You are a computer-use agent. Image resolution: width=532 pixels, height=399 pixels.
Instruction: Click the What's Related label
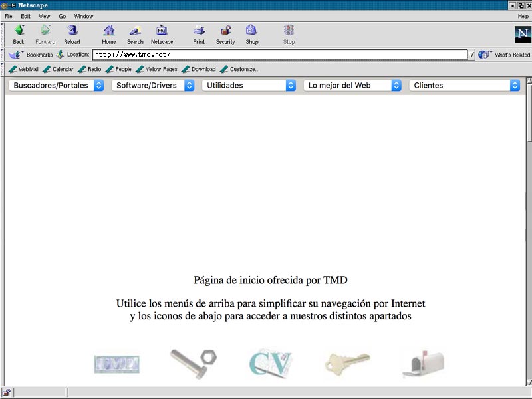(x=512, y=55)
